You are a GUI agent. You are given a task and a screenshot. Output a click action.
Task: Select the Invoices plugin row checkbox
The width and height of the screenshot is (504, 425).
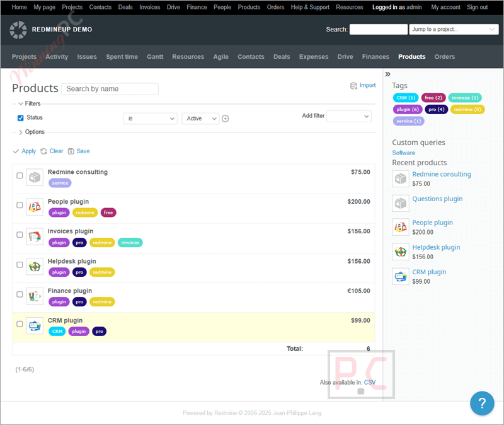pyautogui.click(x=20, y=235)
